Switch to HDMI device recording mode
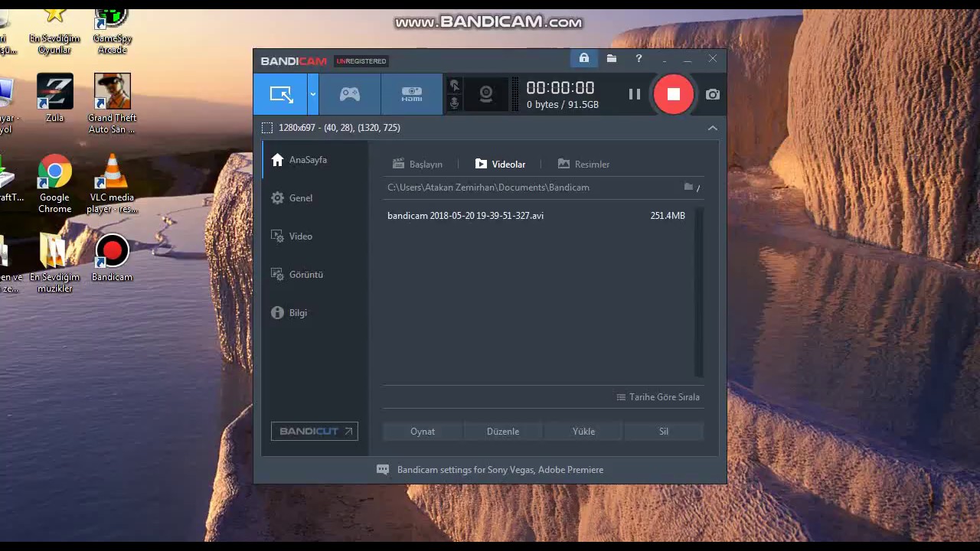980x551 pixels. [x=412, y=94]
